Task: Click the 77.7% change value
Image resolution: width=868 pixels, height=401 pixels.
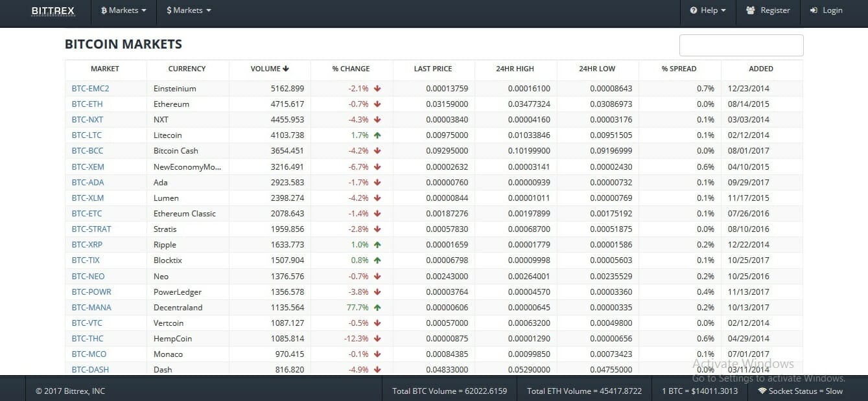Action: point(357,308)
